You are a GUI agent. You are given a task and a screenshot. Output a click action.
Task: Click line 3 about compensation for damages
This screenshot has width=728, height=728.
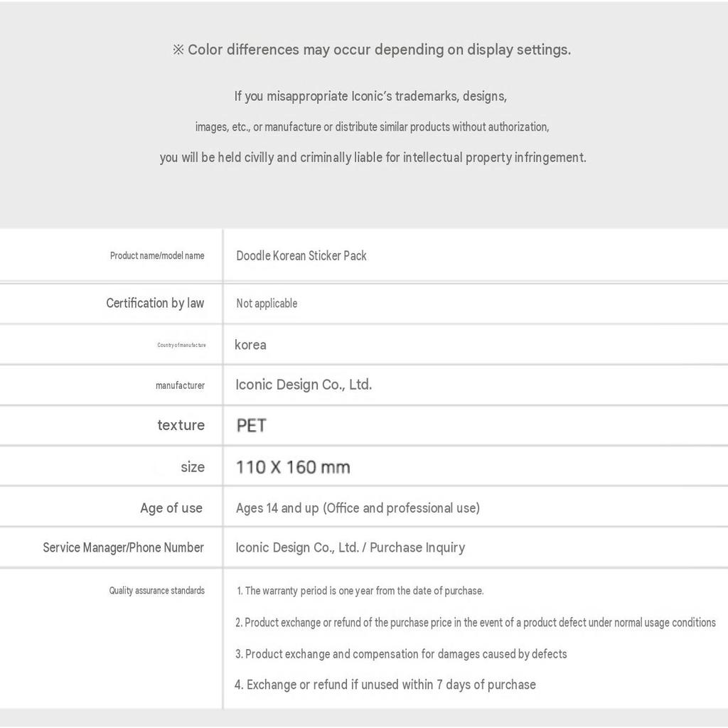[401, 654]
